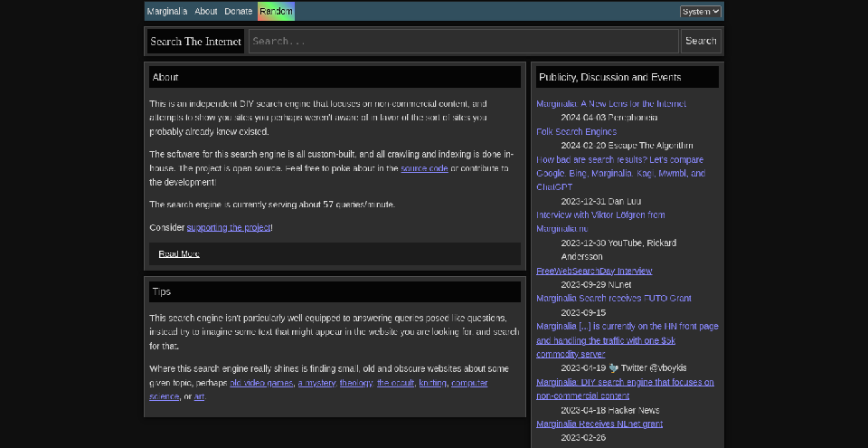Open How bad are search results article
The width and height of the screenshot is (868, 448).
[x=620, y=174]
